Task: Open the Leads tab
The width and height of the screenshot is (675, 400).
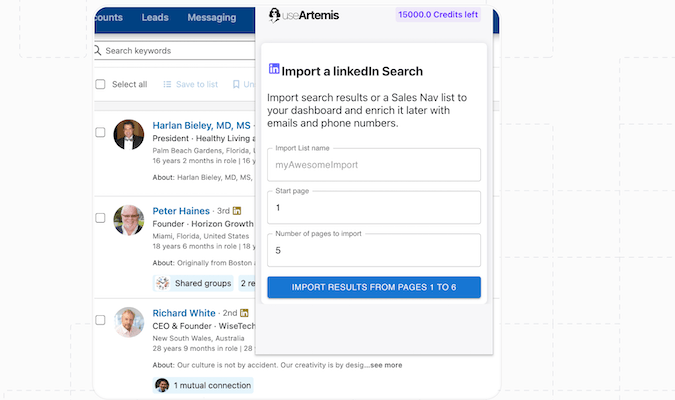Action: [x=155, y=17]
